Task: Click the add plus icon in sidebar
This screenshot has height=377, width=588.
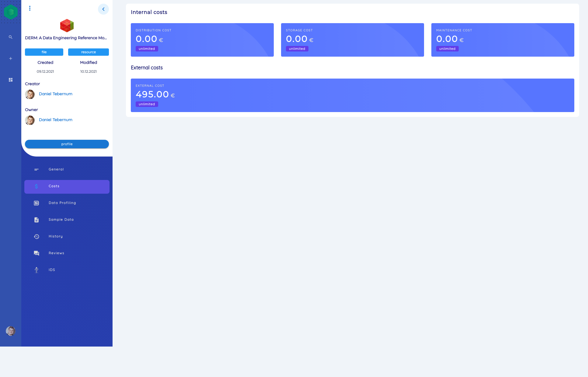Action: [x=11, y=59]
